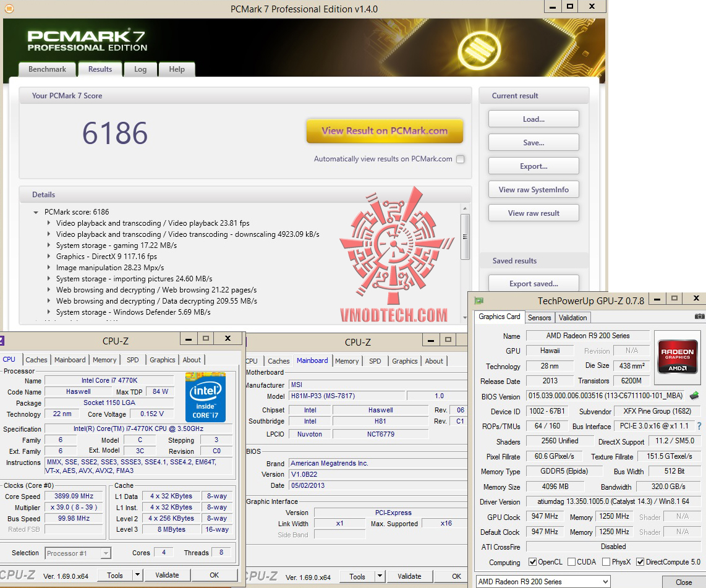Maximize the GPU-Z window
Viewport: 706px width, 588px height.
point(674,298)
